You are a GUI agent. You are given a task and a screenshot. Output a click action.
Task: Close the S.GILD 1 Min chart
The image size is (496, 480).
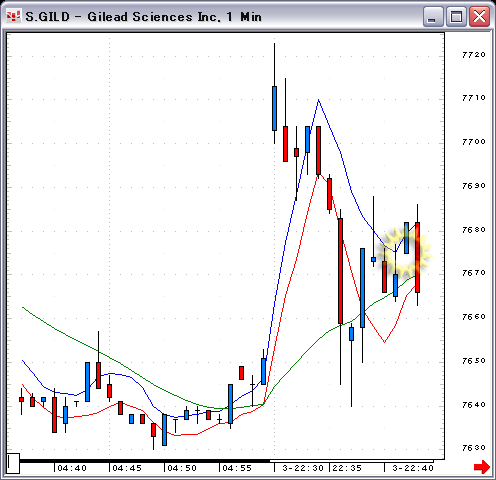click(479, 16)
